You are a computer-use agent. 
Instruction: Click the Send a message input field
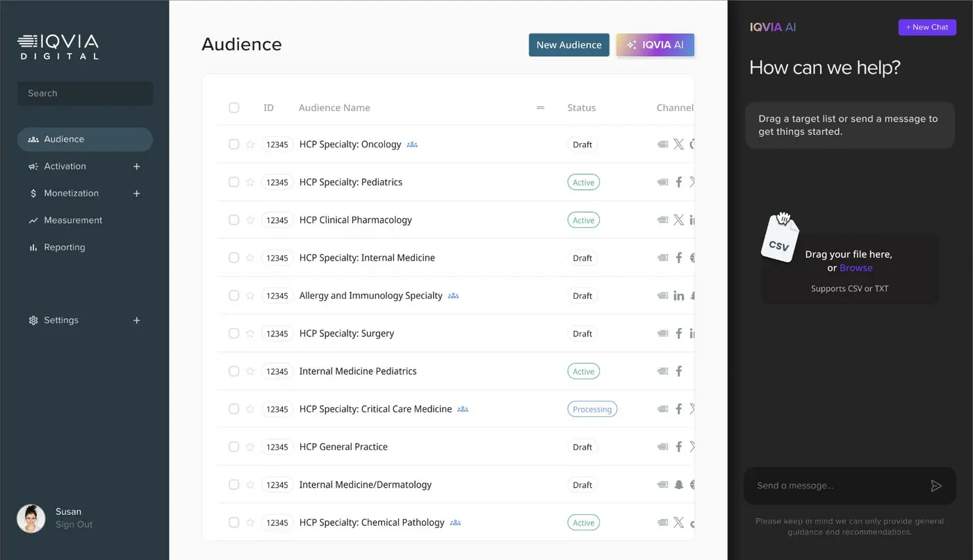tap(834, 486)
